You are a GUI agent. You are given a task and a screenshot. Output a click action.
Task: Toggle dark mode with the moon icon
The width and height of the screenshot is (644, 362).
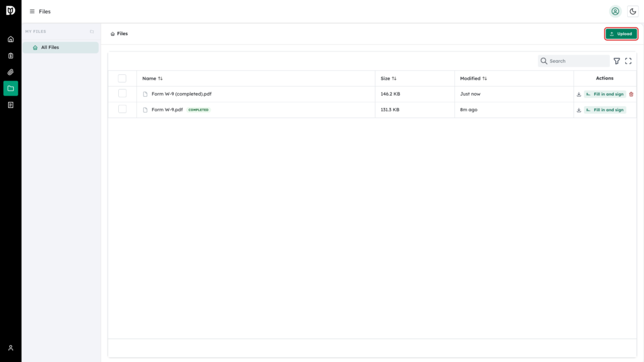point(633,11)
